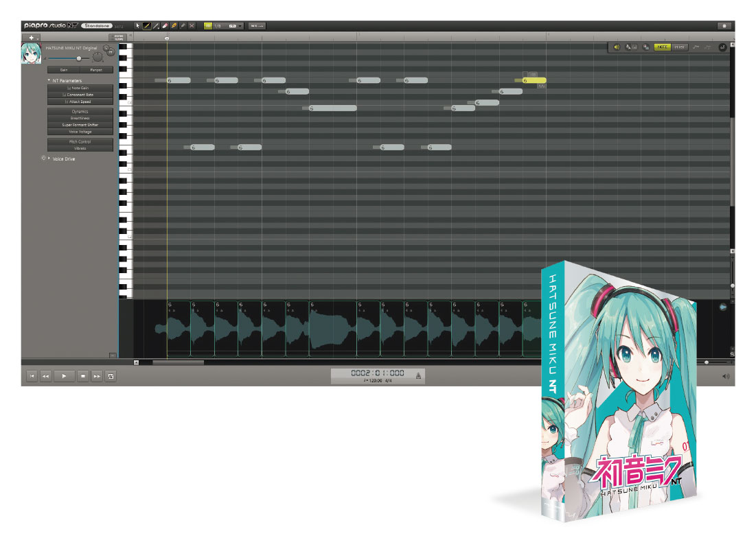Screen dimensions: 756x549
Task: Select the orange highlighter tool
Action: coord(174,25)
